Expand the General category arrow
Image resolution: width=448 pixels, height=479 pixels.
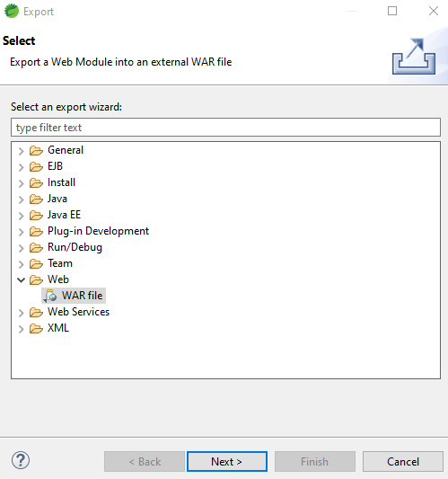click(21, 151)
